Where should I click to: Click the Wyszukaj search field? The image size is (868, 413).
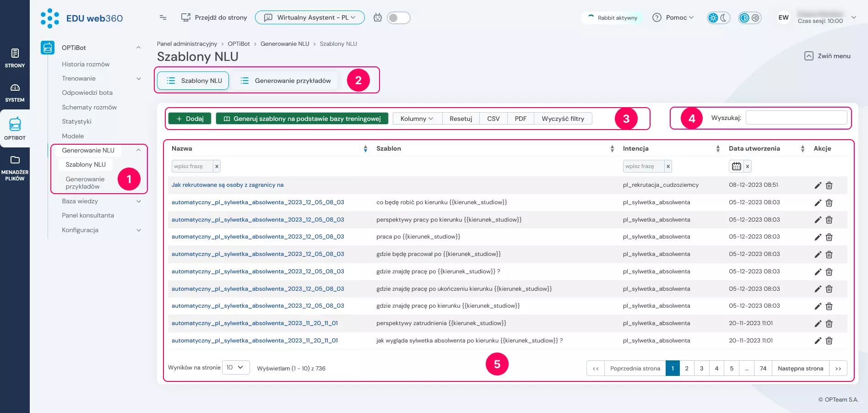(x=796, y=118)
